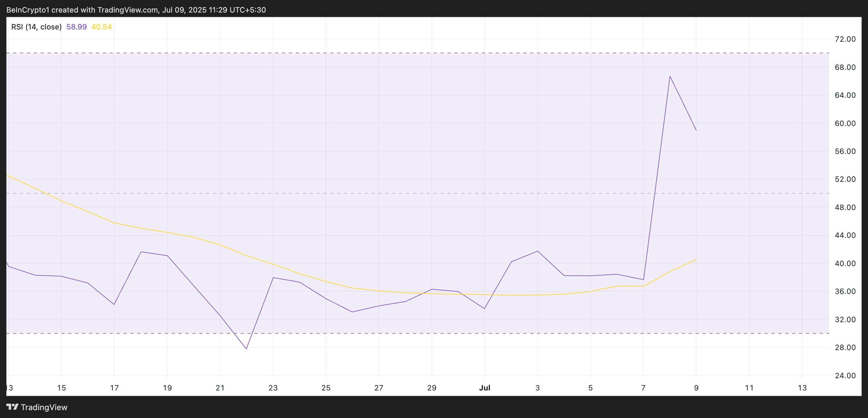The width and height of the screenshot is (868, 418).
Task: Click the end of the yellow moving average line
Action: point(696,260)
